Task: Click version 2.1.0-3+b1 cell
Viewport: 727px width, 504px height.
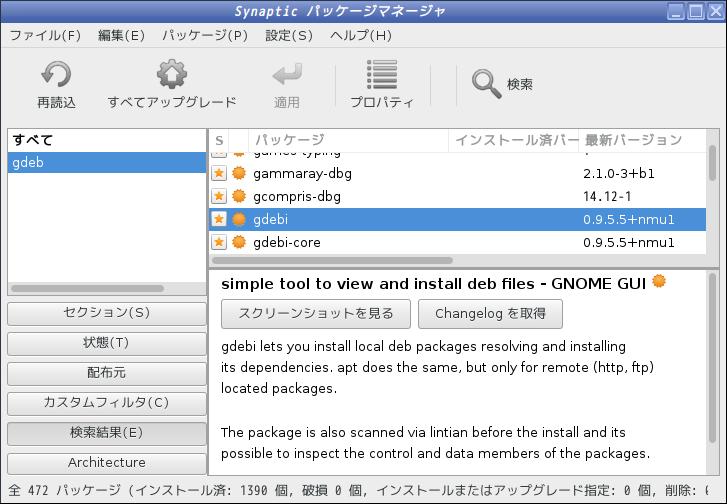Action: (x=619, y=174)
